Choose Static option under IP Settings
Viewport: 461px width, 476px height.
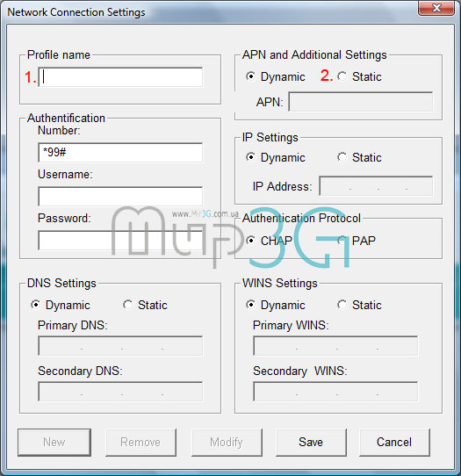click(x=342, y=157)
